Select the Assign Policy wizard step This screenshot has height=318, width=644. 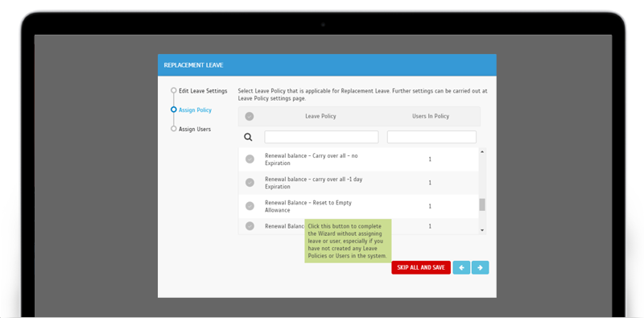point(195,110)
